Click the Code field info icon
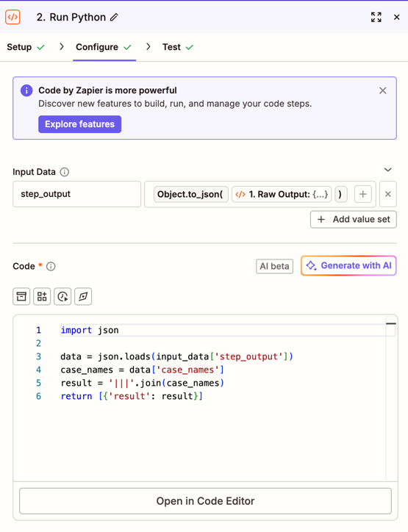Image resolution: width=408 pixels, height=532 pixels. pyautogui.click(x=51, y=266)
